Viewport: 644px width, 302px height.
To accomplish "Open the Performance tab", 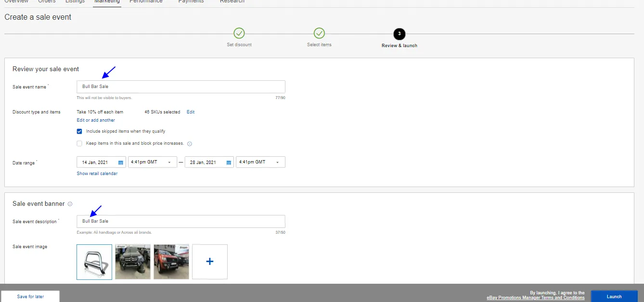I will point(146,1).
